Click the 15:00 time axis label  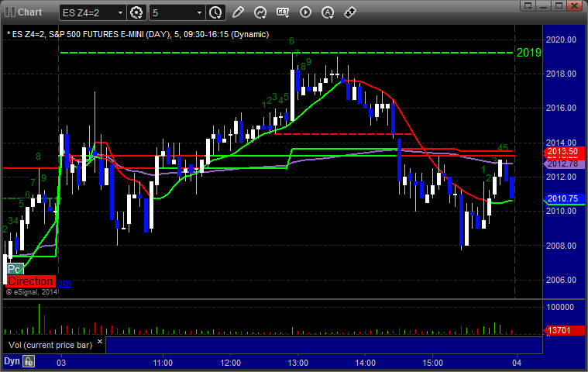click(433, 363)
